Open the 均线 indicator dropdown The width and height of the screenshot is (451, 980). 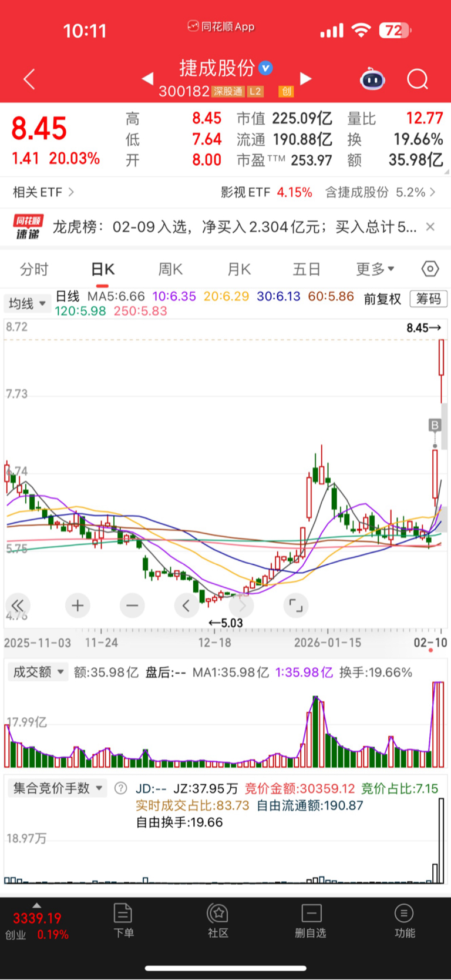point(26,304)
